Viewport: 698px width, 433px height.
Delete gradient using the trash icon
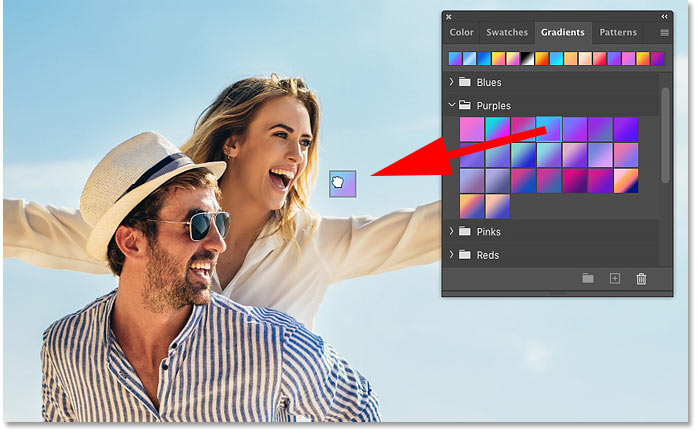point(641,279)
